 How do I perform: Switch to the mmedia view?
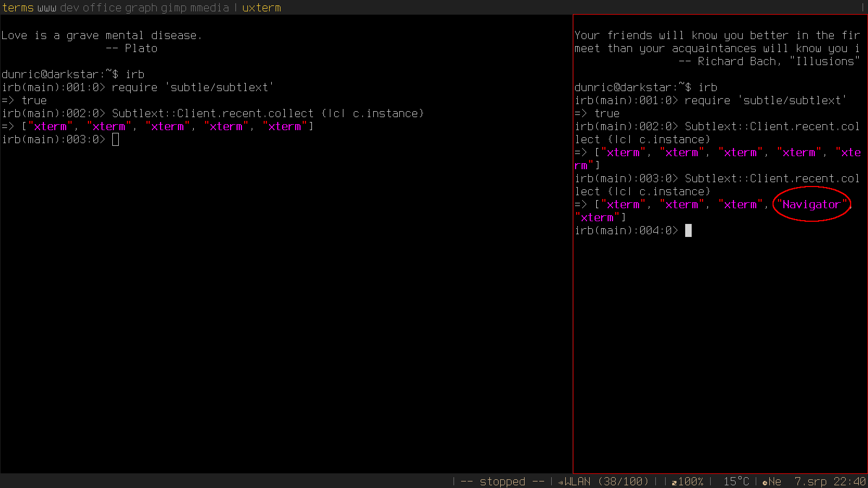pos(209,8)
